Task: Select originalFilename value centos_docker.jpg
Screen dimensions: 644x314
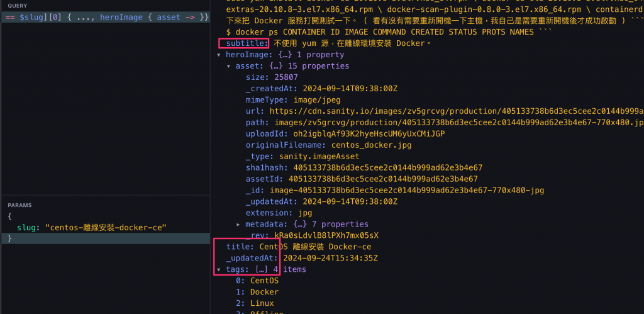Action: coord(371,145)
